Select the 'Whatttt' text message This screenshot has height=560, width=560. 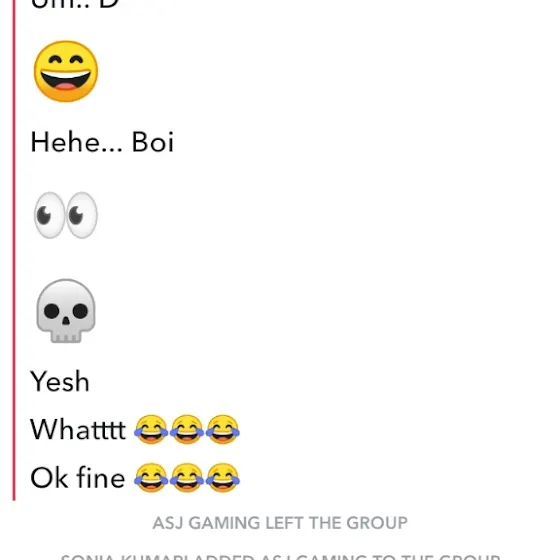pyautogui.click(x=135, y=429)
